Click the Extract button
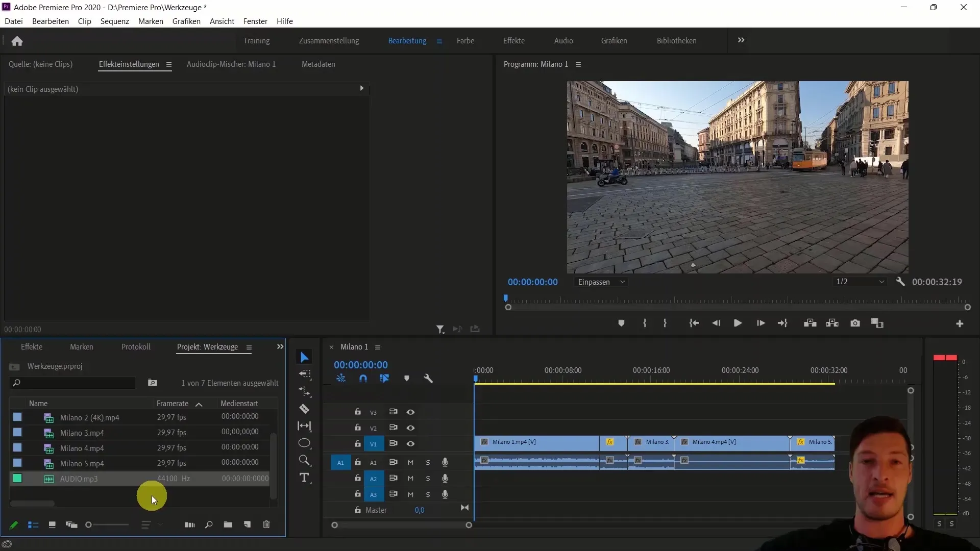The image size is (980, 551). pyautogui.click(x=832, y=323)
